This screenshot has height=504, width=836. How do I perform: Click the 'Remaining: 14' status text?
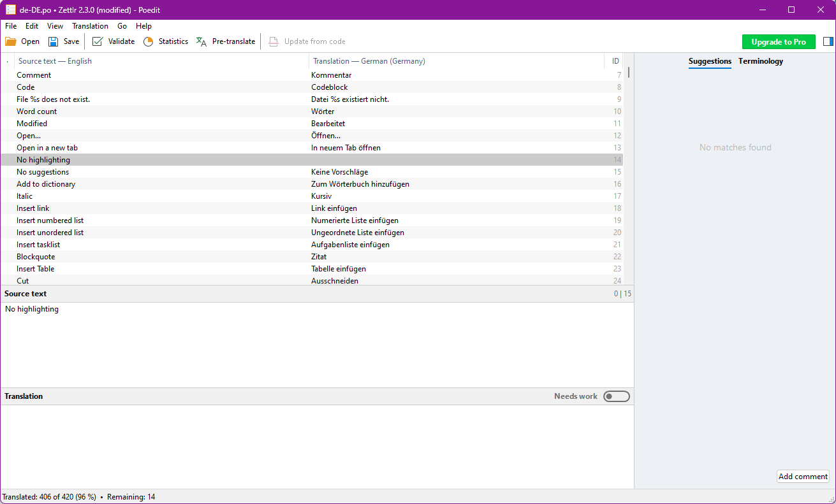[x=131, y=497]
